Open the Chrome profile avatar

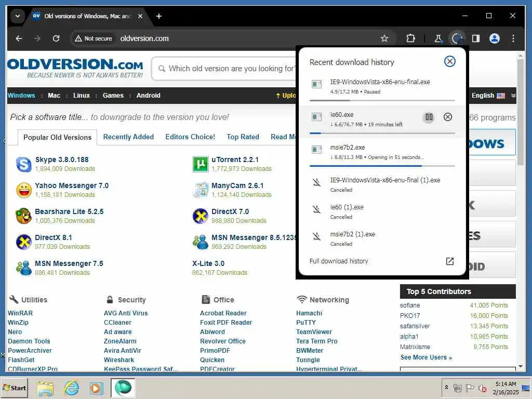tap(495, 38)
